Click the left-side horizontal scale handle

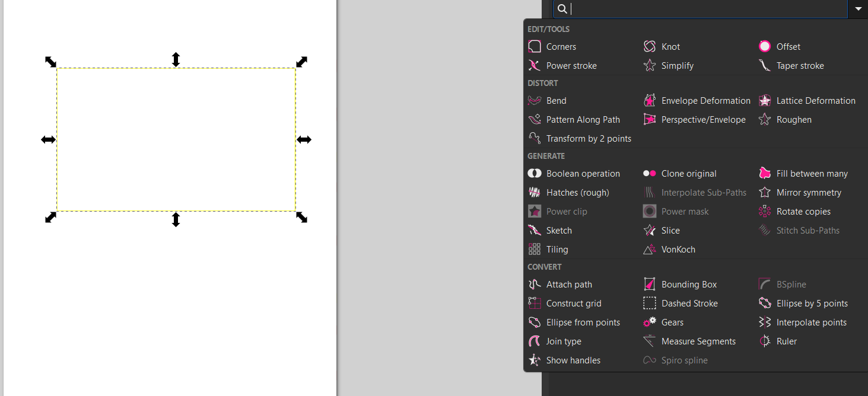[x=48, y=140]
